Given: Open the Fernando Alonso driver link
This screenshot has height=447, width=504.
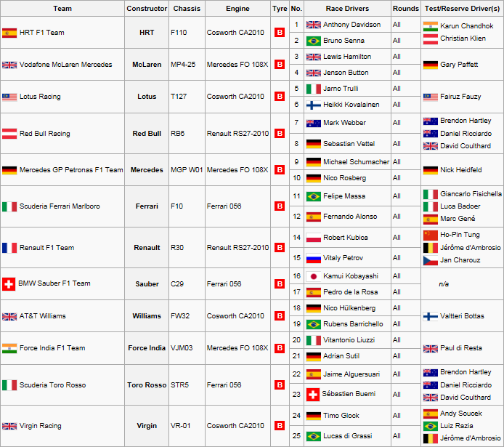Looking at the screenshot, I should (x=350, y=217).
